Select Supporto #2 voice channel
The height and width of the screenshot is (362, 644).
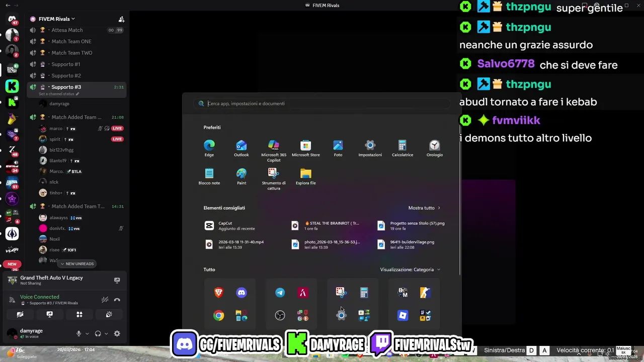pos(76,75)
